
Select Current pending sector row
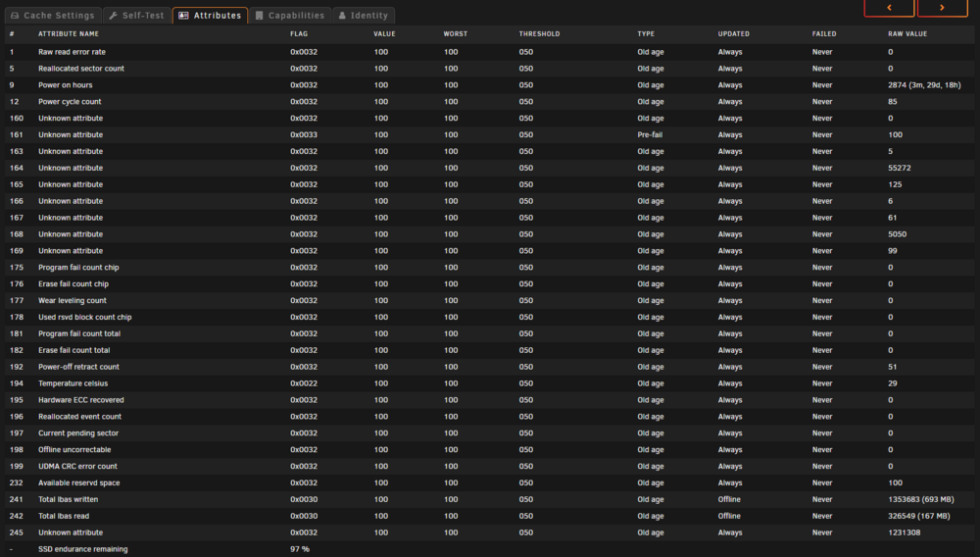point(490,432)
